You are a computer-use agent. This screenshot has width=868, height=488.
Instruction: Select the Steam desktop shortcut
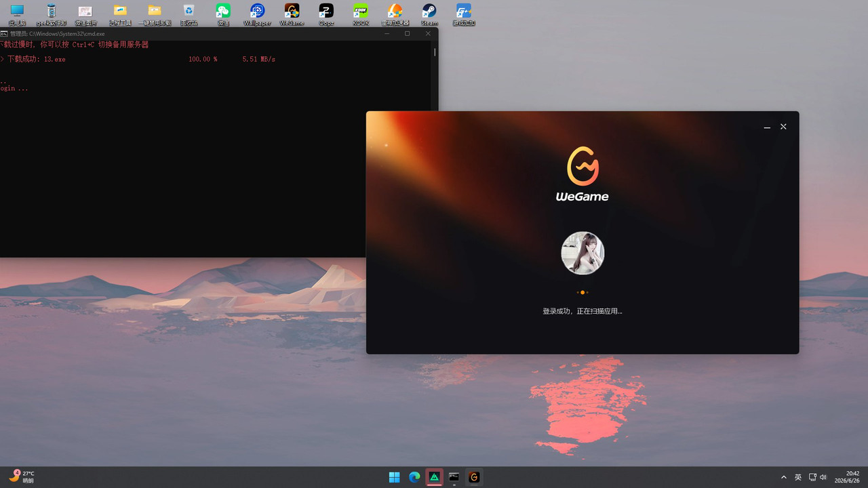tap(429, 14)
